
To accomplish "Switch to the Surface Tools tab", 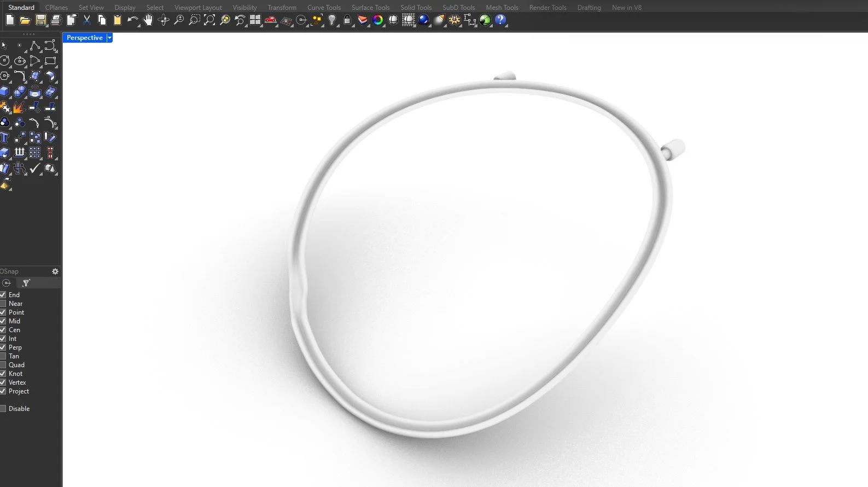I will click(370, 8).
